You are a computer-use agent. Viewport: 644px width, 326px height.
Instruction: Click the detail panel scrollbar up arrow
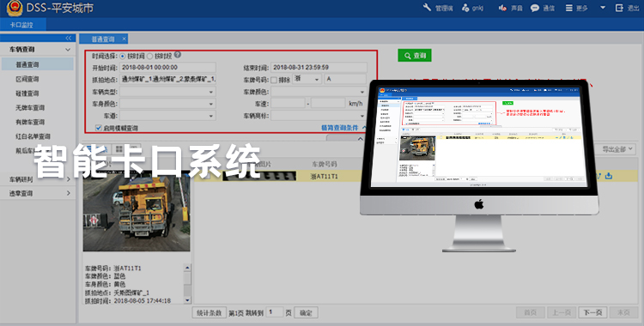pos(187,268)
